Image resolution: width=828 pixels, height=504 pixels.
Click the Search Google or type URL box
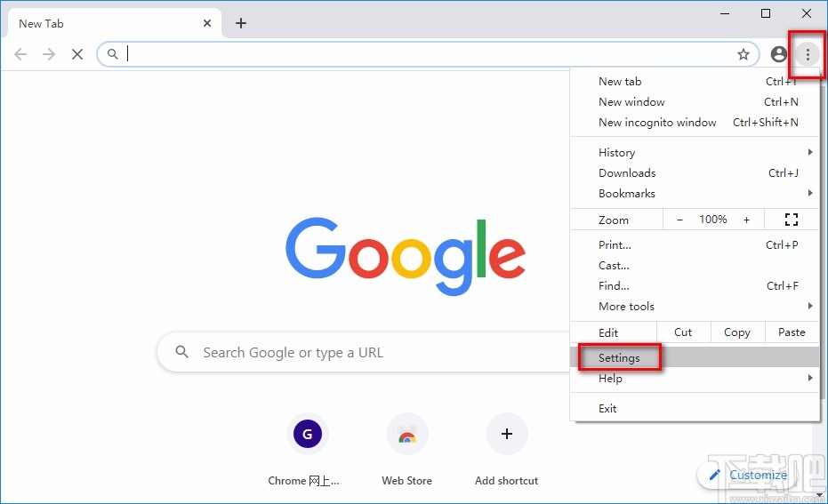tap(365, 352)
